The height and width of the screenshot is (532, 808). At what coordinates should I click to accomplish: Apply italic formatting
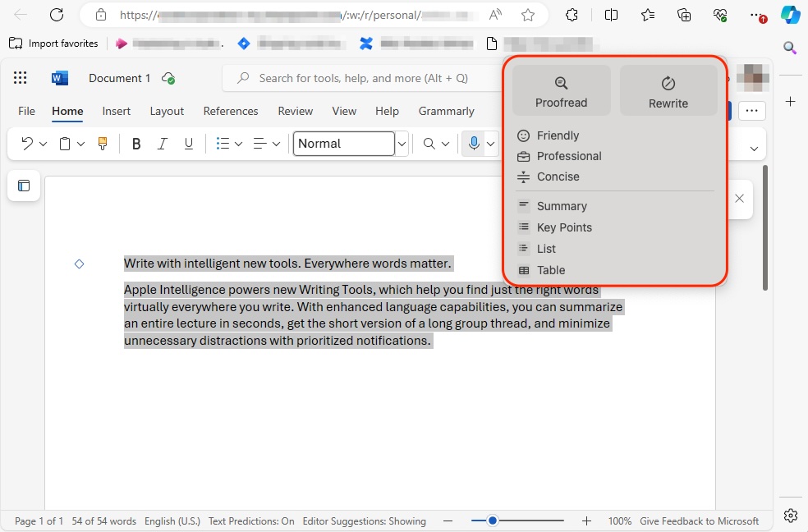click(x=163, y=143)
